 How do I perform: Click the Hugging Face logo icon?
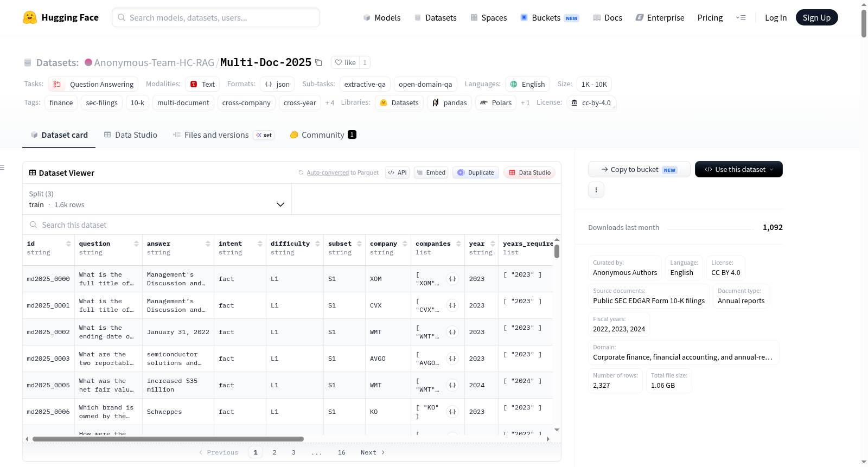(x=30, y=17)
